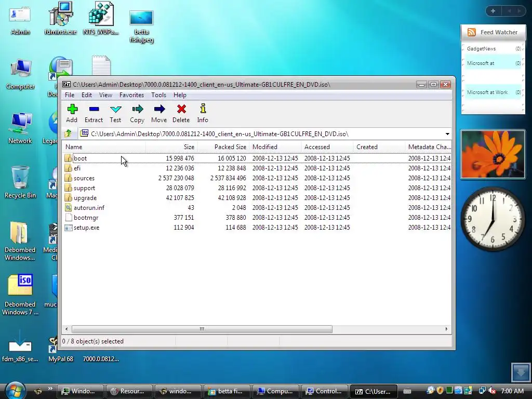Open the View menu
Image resolution: width=532 pixels, height=399 pixels.
(105, 95)
